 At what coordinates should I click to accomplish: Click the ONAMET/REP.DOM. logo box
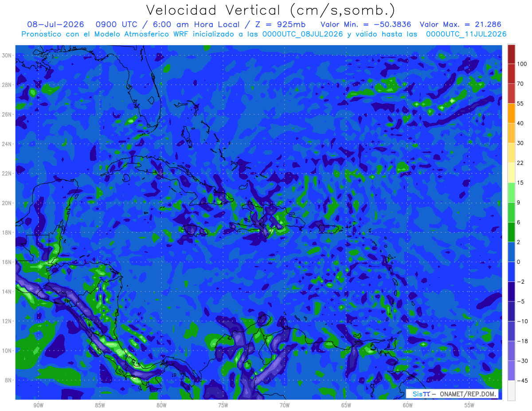pos(452,394)
